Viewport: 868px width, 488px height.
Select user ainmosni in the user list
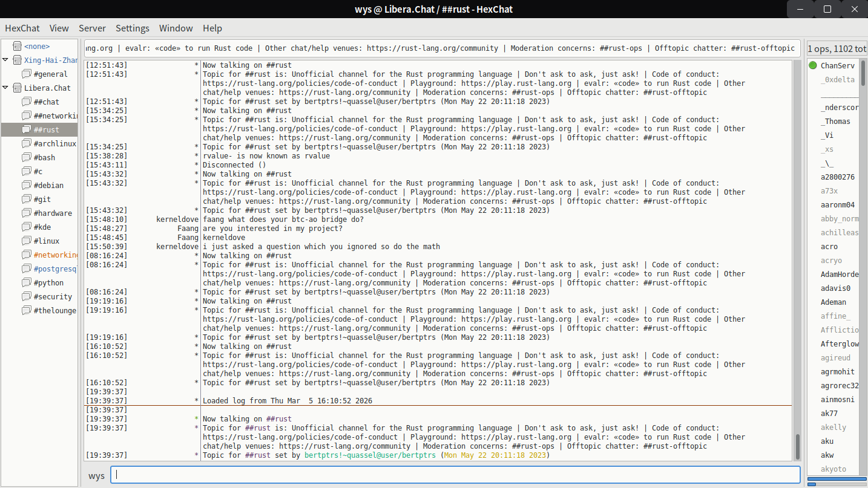838,399
